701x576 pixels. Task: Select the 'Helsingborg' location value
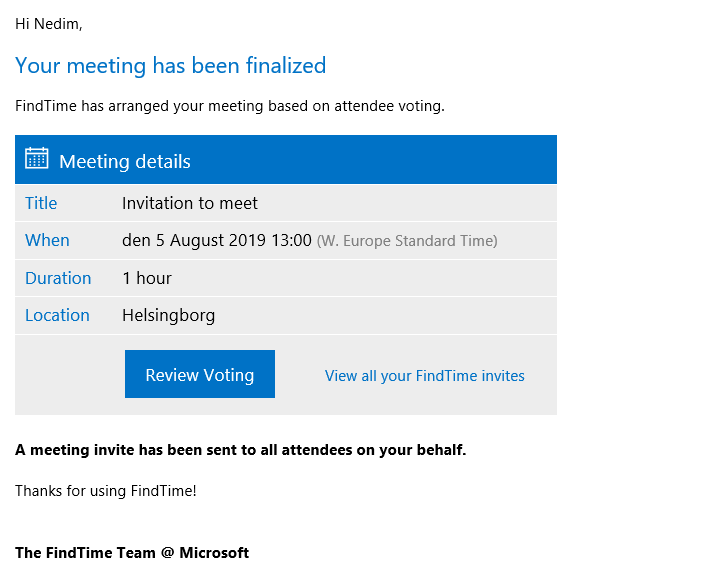[x=168, y=315]
